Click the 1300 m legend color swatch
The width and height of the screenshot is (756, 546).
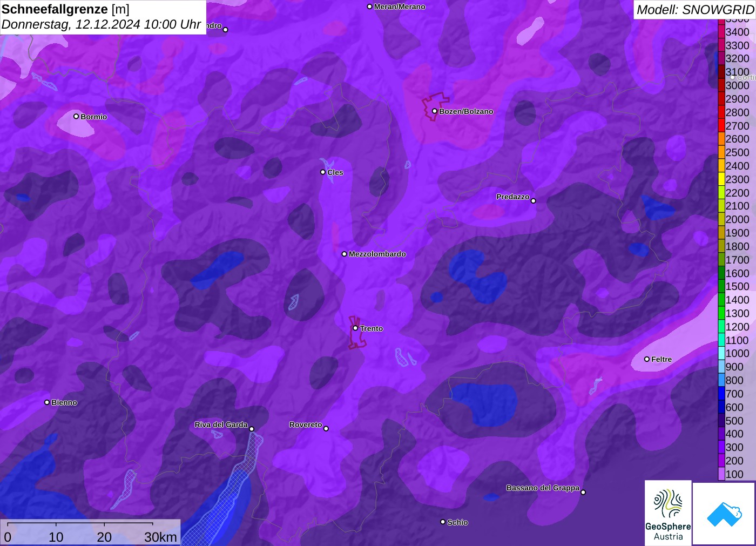[x=721, y=313]
